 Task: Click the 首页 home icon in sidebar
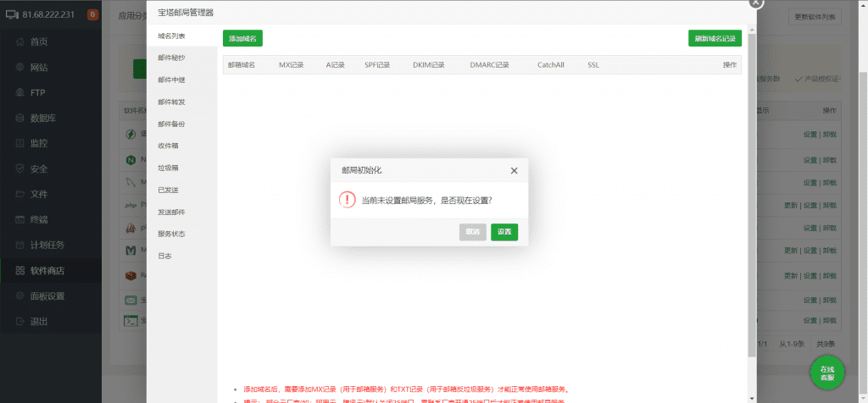[x=19, y=41]
